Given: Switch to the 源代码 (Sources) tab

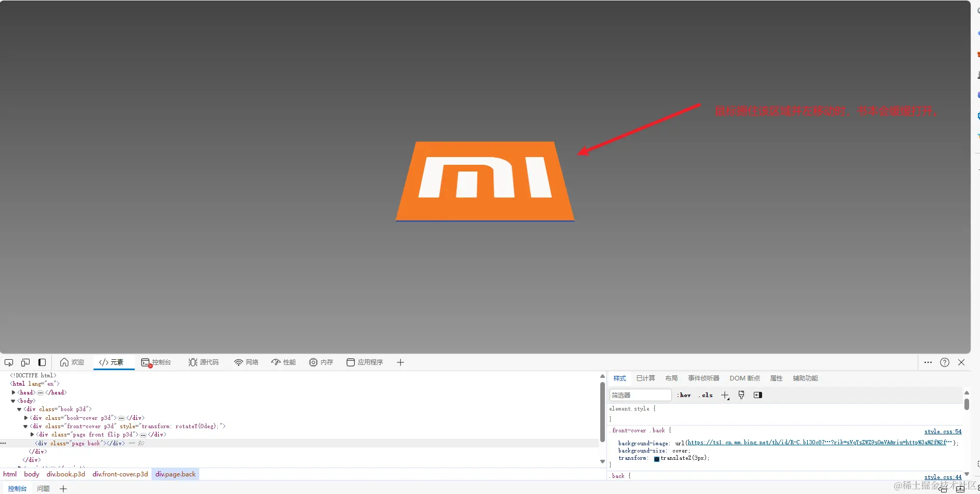Looking at the screenshot, I should (x=204, y=362).
